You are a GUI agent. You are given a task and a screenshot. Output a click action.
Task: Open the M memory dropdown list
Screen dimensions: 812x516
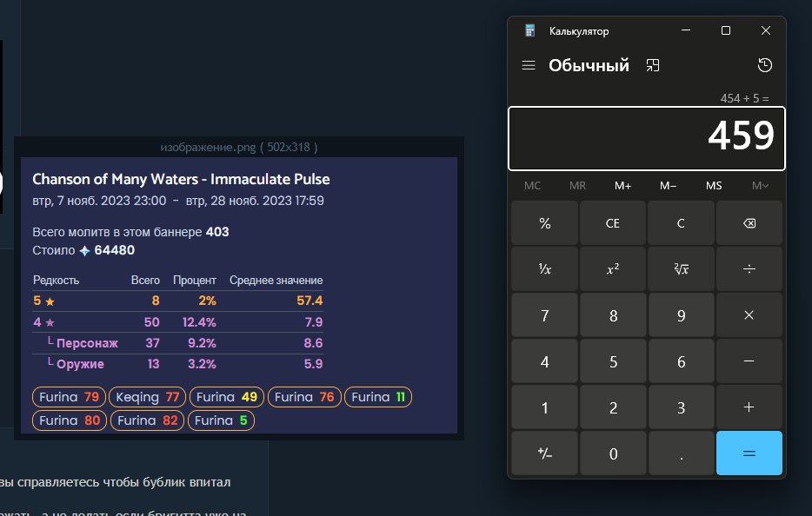760,186
